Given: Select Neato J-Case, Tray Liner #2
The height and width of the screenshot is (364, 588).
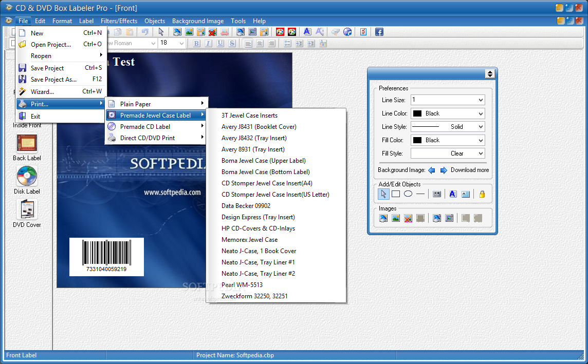Looking at the screenshot, I should [277, 273].
